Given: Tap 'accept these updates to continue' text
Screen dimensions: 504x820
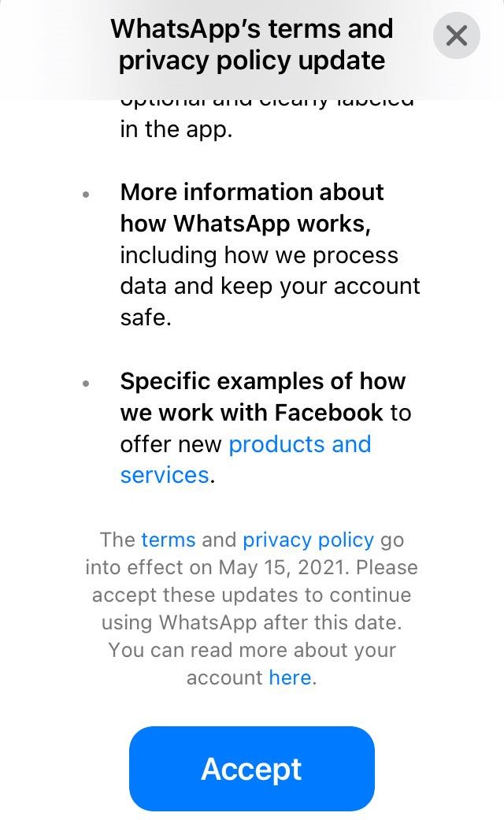Looking at the screenshot, I should [251, 595].
